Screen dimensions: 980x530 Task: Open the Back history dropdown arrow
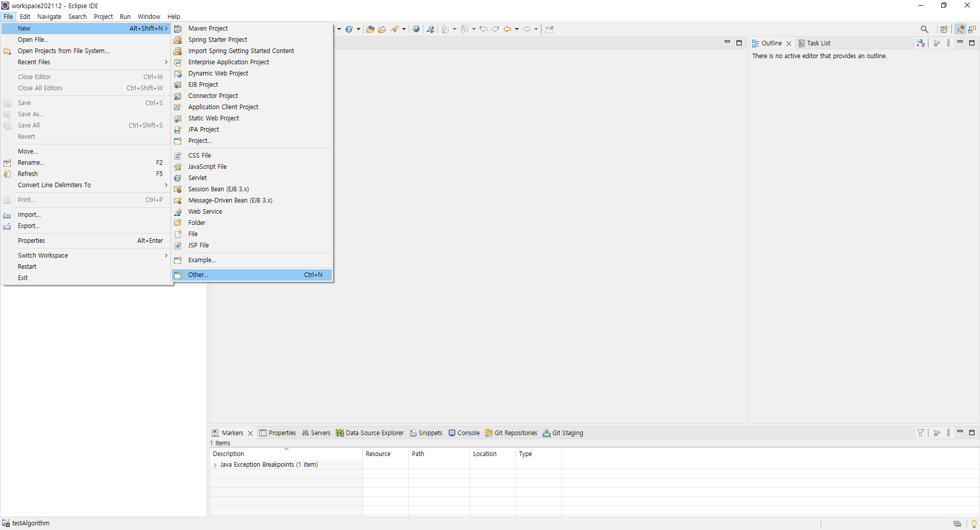point(517,29)
